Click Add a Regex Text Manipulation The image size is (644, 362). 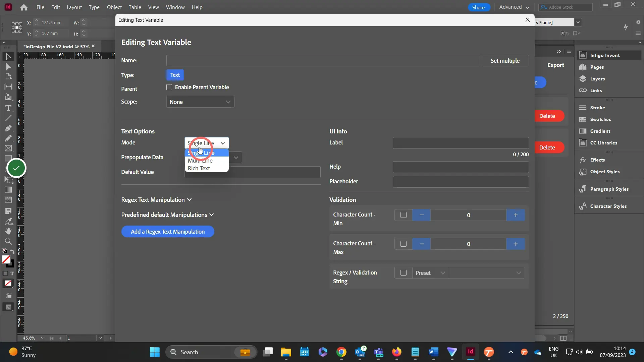click(168, 232)
